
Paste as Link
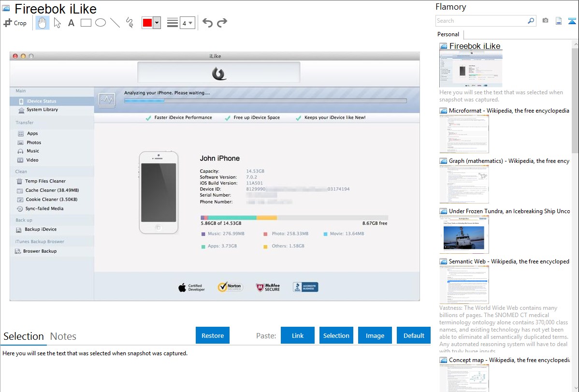298,335
